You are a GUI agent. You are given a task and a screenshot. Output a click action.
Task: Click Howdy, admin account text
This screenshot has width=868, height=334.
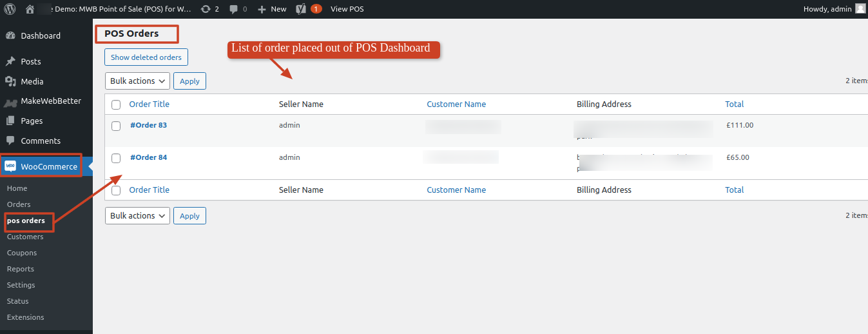pyautogui.click(x=827, y=9)
